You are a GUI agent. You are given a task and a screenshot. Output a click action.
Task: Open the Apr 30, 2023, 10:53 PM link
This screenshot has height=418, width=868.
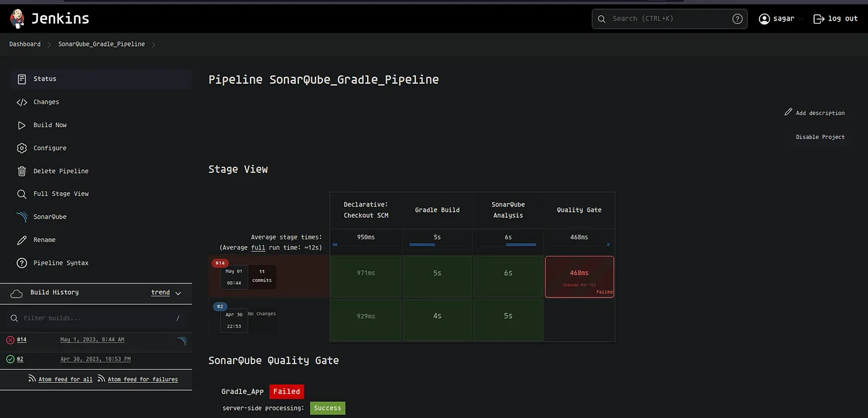(x=95, y=359)
